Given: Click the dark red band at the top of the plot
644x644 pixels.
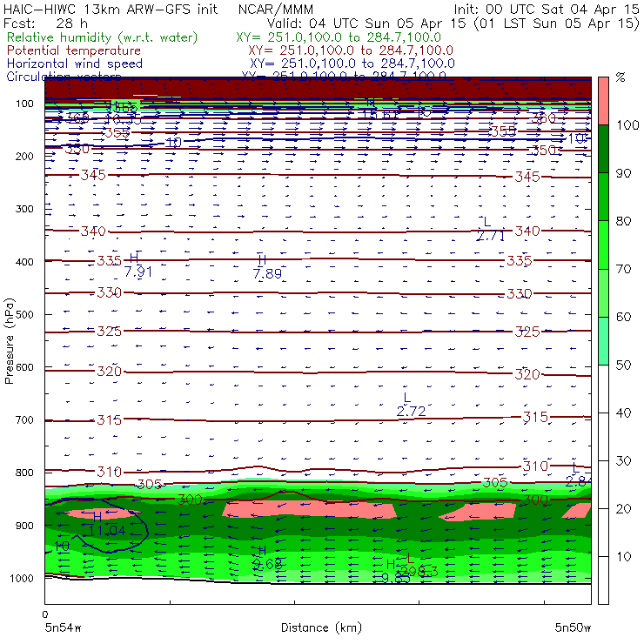Looking at the screenshot, I should (318, 87).
